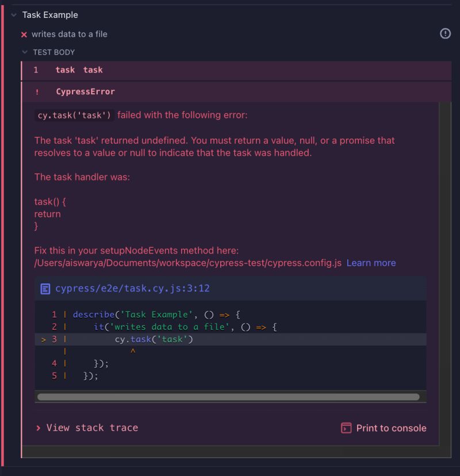Viewport: 460px width, 476px height.
Task: Click the CypressError header text
Action: [x=85, y=91]
